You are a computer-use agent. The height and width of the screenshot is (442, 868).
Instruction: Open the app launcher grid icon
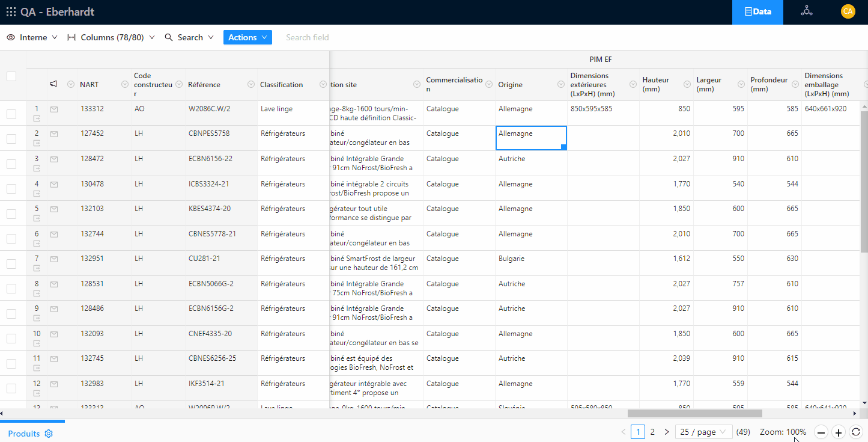point(11,12)
